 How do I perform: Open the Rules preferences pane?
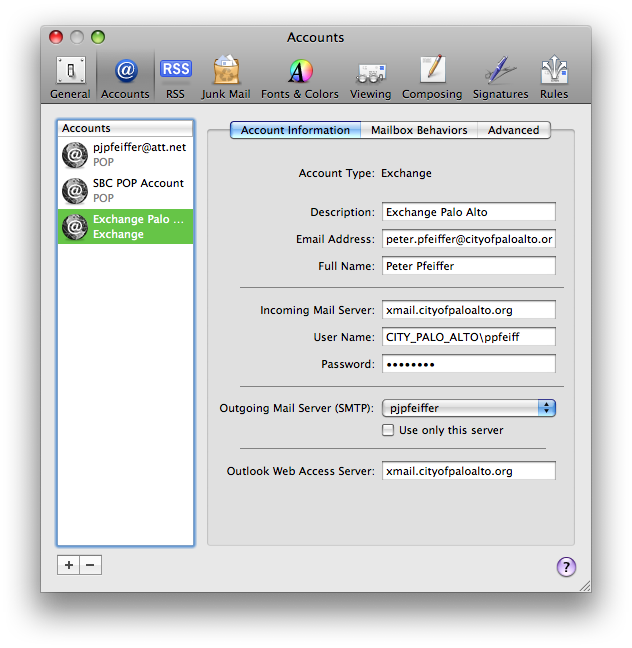point(554,77)
